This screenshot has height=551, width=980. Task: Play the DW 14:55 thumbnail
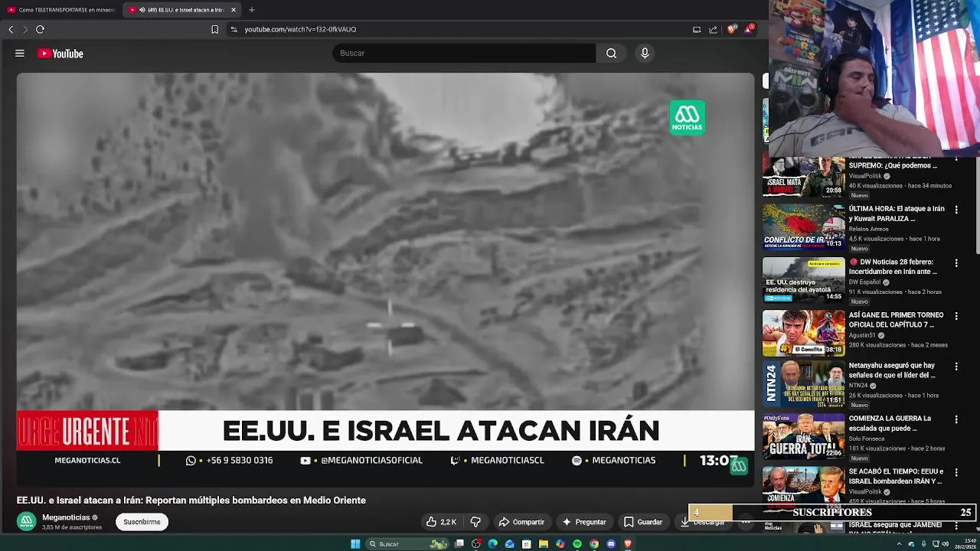[803, 280]
